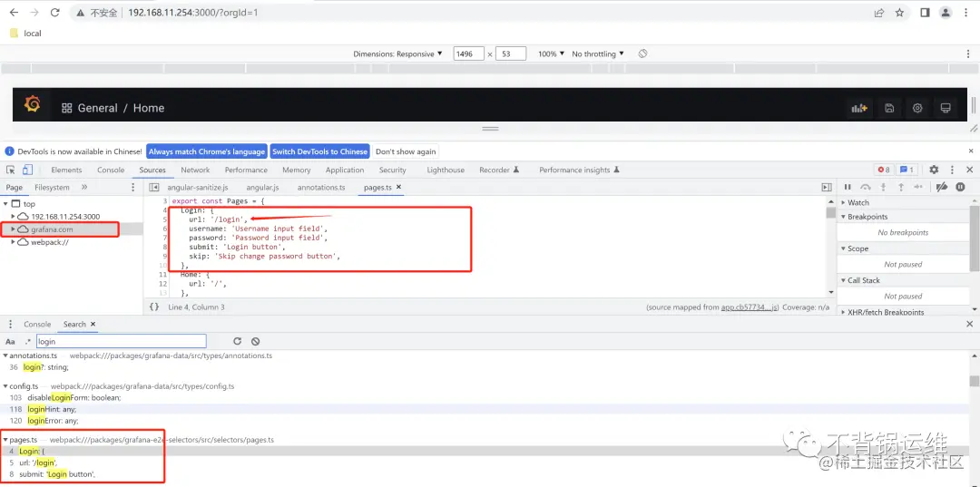Bookmark this page with star icon
Screen dimensions: 980x487
click(x=899, y=13)
